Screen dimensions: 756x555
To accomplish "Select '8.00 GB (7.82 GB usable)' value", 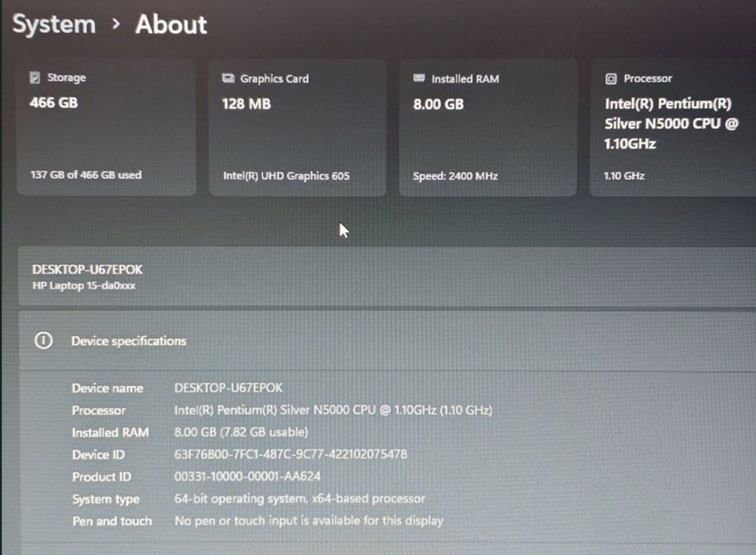I will (x=241, y=431).
